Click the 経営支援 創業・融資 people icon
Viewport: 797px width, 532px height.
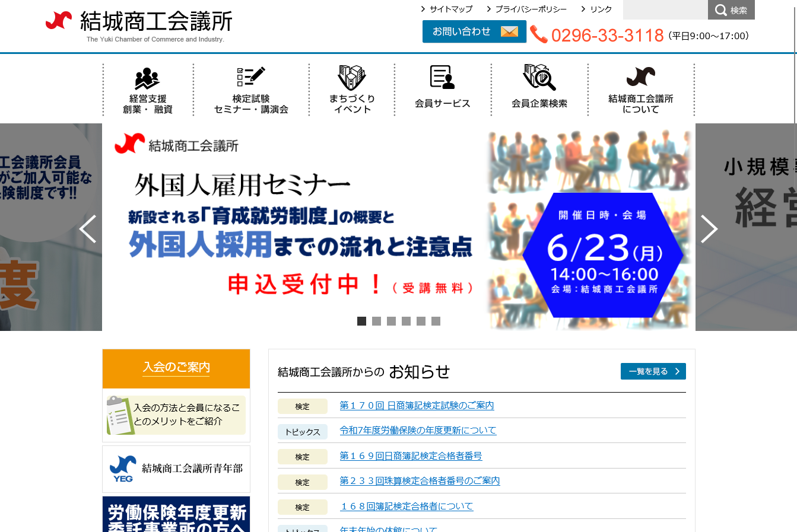tap(147, 78)
